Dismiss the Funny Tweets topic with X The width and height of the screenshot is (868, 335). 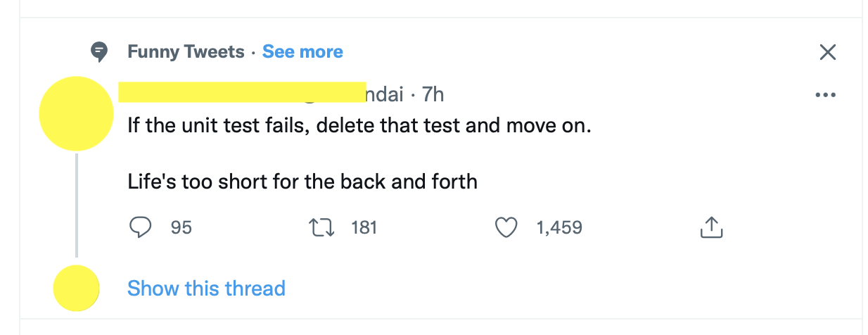point(828,52)
